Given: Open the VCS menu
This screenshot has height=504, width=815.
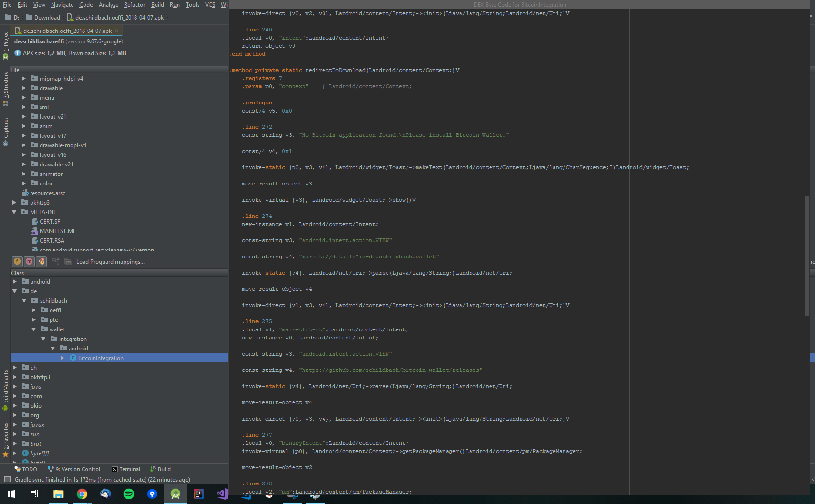Looking at the screenshot, I should (210, 5).
